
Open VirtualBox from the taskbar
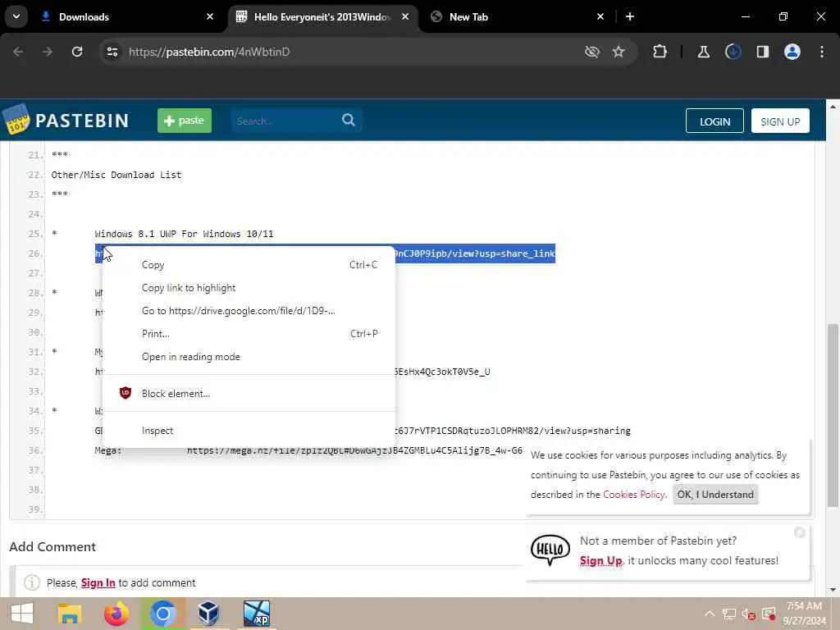tap(208, 614)
